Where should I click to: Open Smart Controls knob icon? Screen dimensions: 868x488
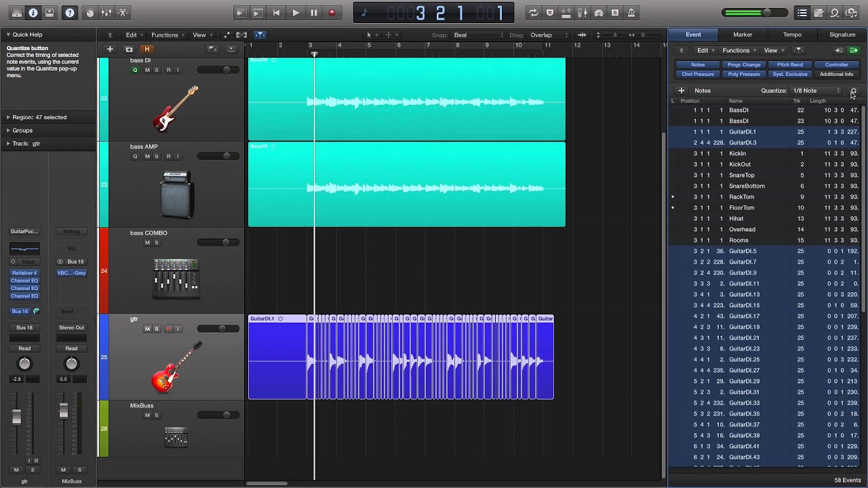[90, 13]
